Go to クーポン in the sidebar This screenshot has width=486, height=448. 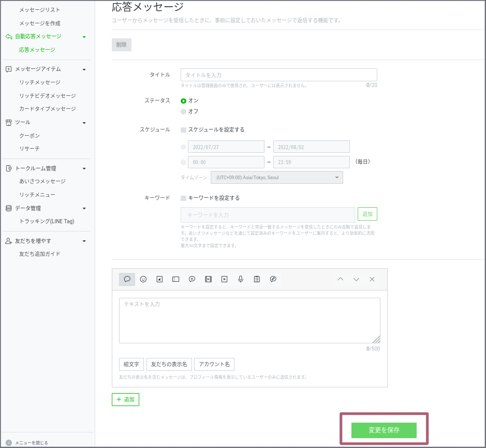click(x=30, y=136)
